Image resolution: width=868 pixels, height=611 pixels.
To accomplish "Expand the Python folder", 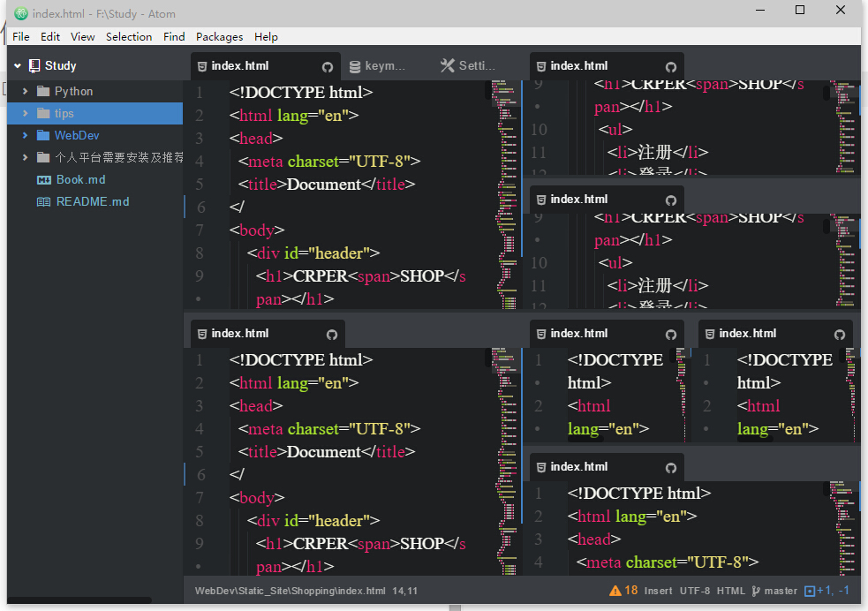I will [25, 91].
